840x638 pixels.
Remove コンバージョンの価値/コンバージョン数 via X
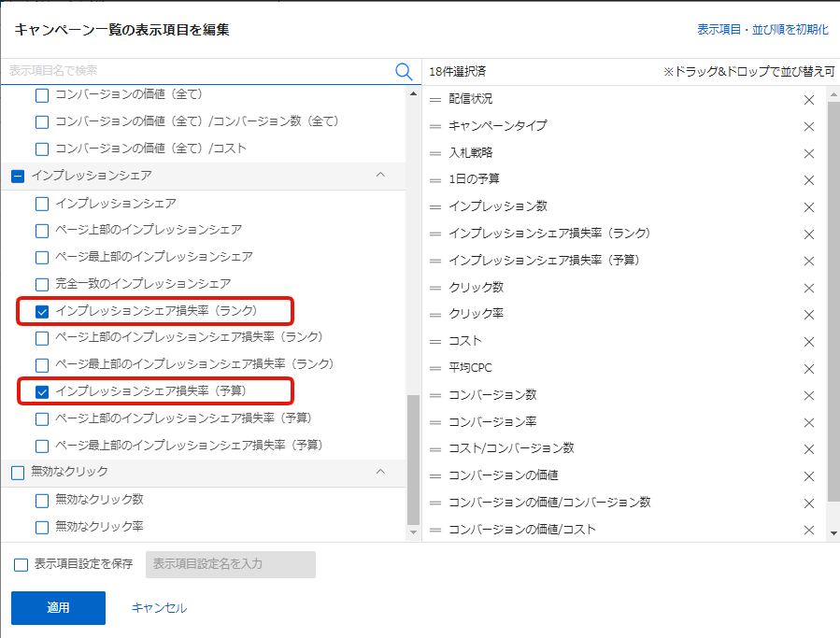[x=809, y=503]
